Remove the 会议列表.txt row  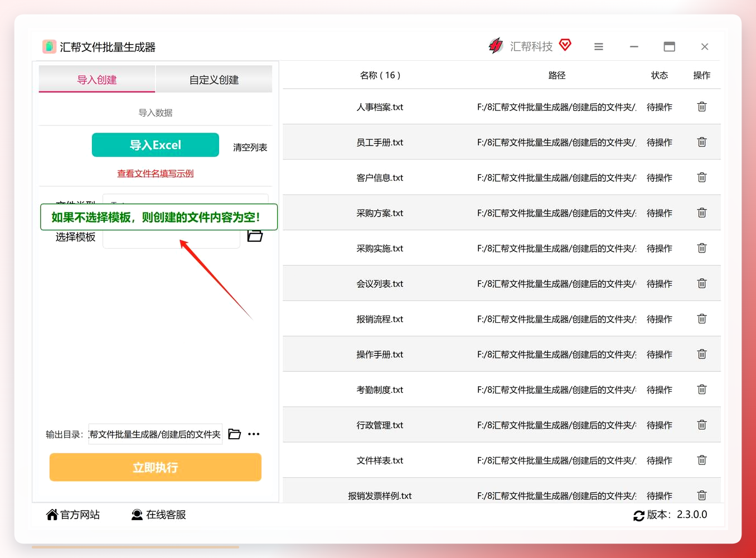pyautogui.click(x=702, y=283)
